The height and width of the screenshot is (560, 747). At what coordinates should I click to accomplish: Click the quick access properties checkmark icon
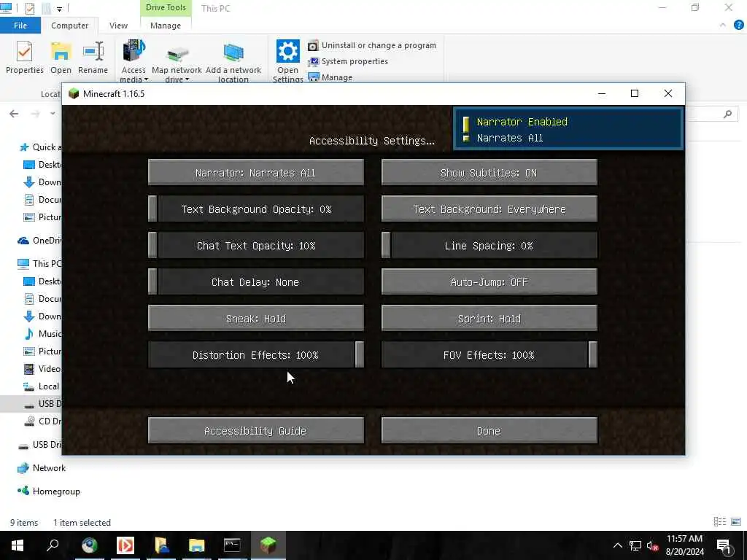29,8
